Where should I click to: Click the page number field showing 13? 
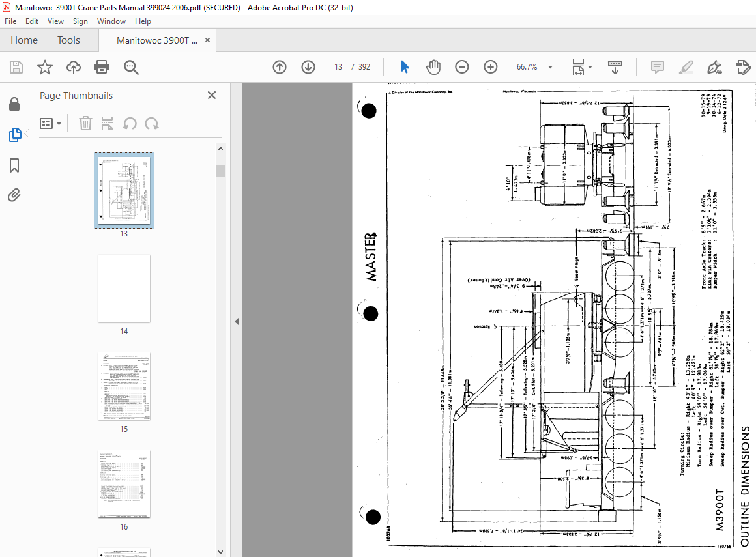(x=338, y=67)
